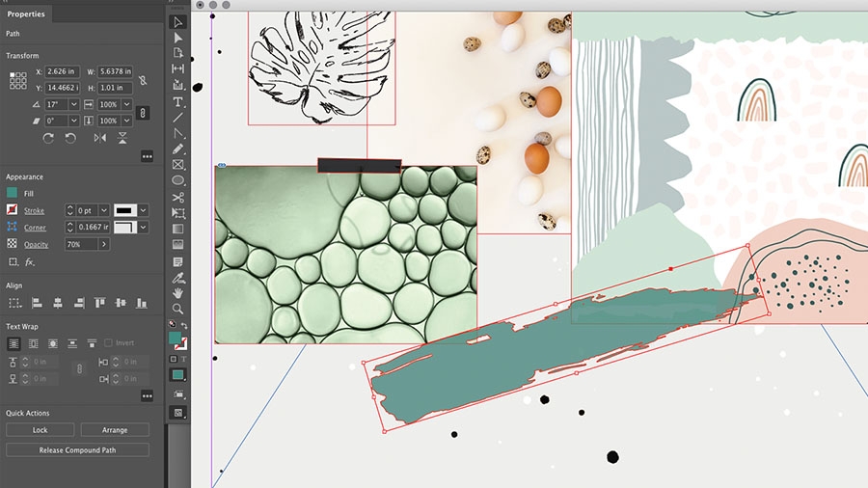Enable the Invert text wrap checkbox
The height and width of the screenshot is (488, 868).
point(108,343)
